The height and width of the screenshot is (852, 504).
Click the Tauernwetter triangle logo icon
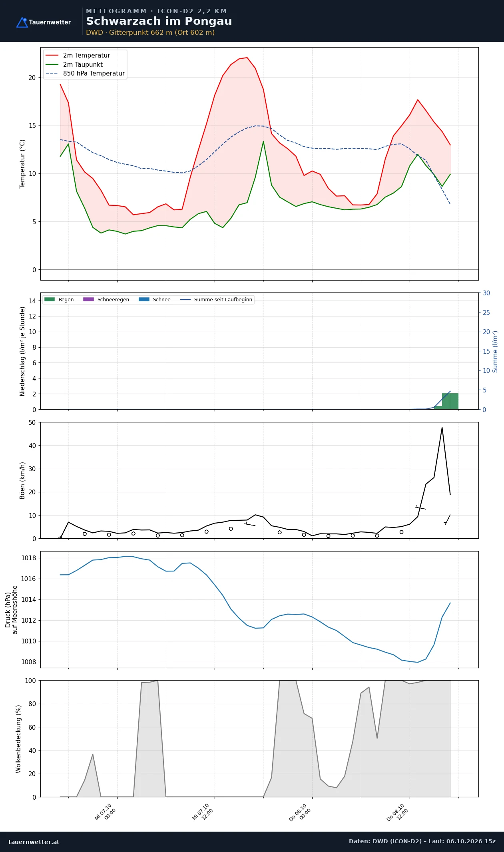(22, 22)
